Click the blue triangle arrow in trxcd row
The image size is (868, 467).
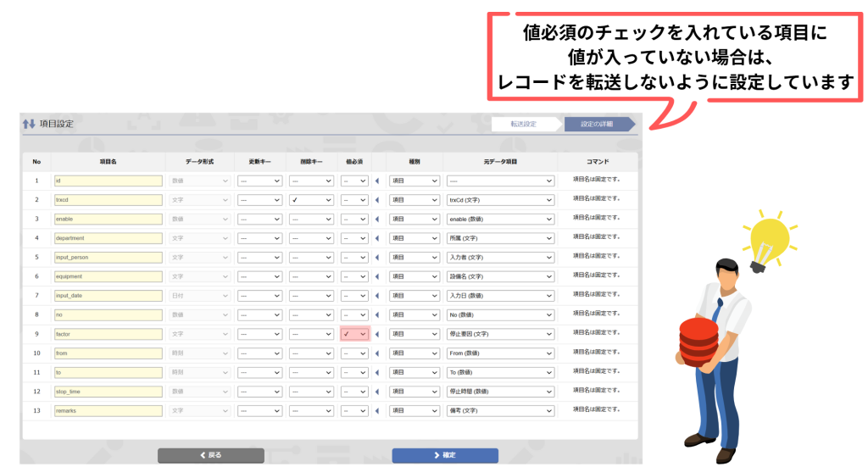click(x=377, y=200)
